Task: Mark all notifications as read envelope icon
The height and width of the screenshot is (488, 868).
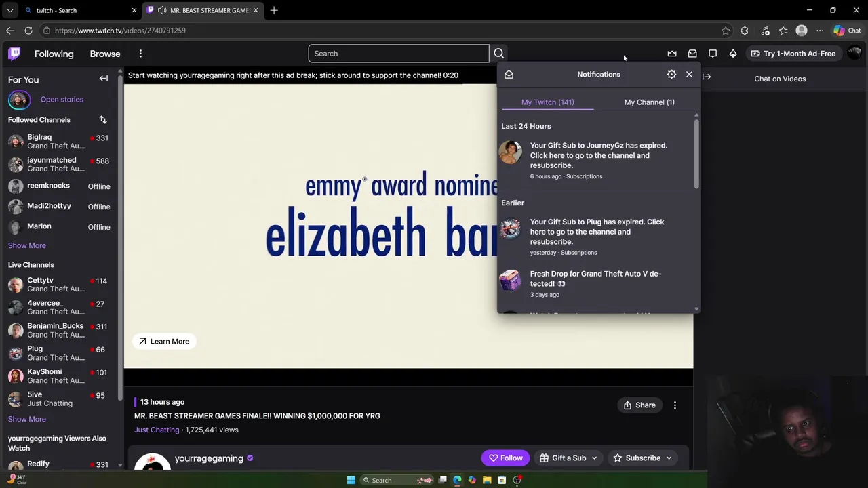Action: point(509,75)
